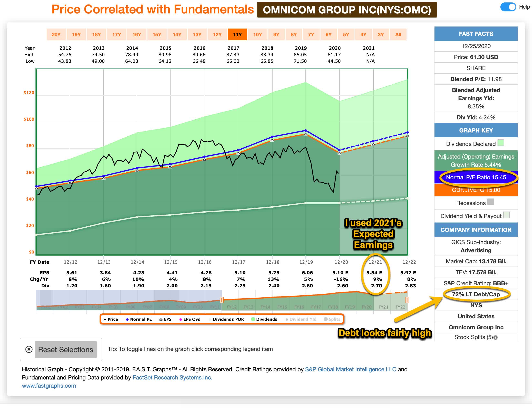Choose the 8Y time range
The width and height of the screenshot is (532, 408).
pyautogui.click(x=294, y=34)
